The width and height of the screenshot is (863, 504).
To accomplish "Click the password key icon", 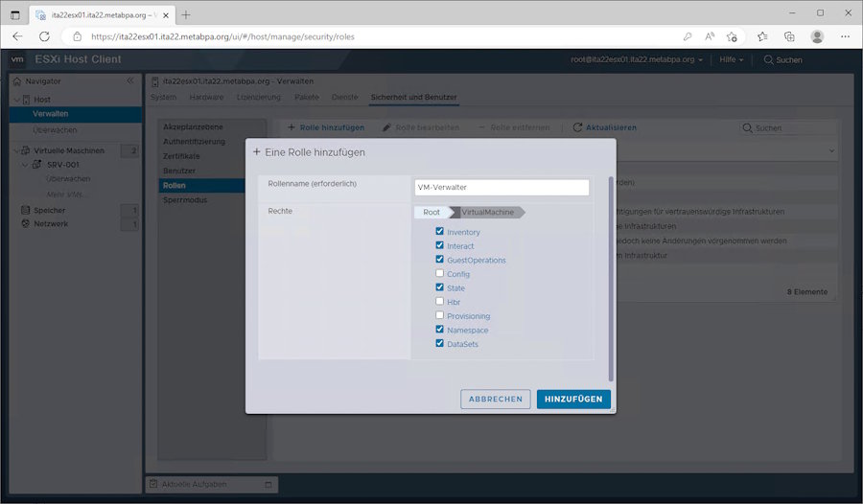I will coord(688,36).
